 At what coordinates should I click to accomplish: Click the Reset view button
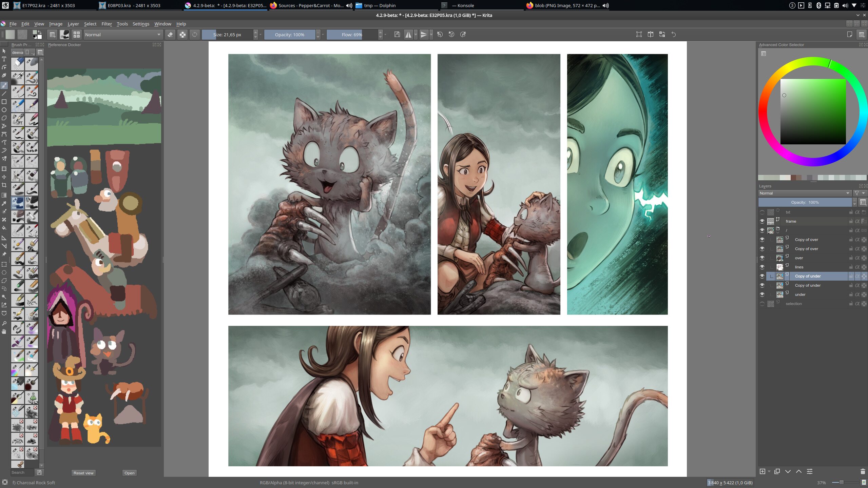click(83, 473)
